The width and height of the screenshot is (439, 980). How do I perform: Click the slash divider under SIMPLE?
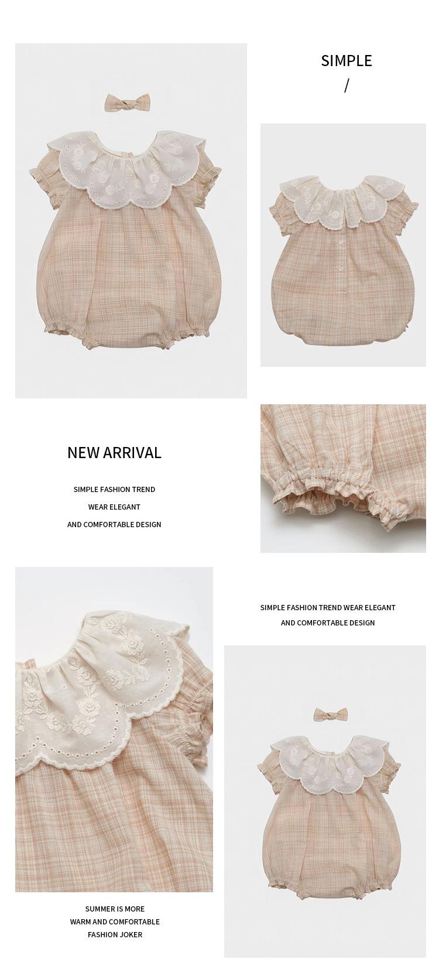tap(347, 85)
